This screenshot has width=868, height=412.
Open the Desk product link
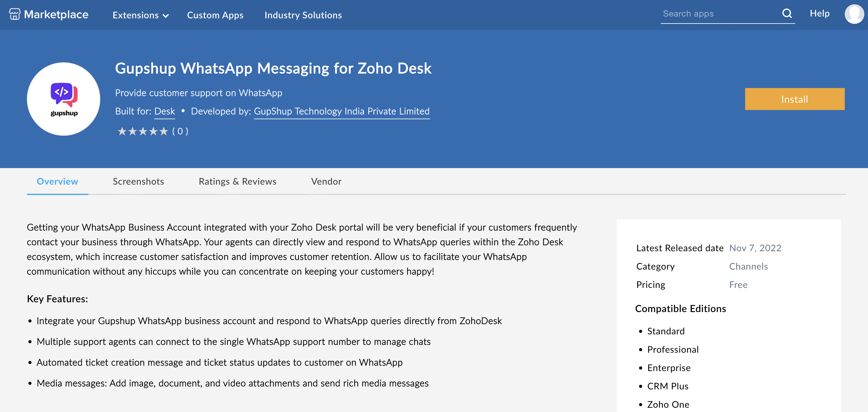click(x=164, y=111)
